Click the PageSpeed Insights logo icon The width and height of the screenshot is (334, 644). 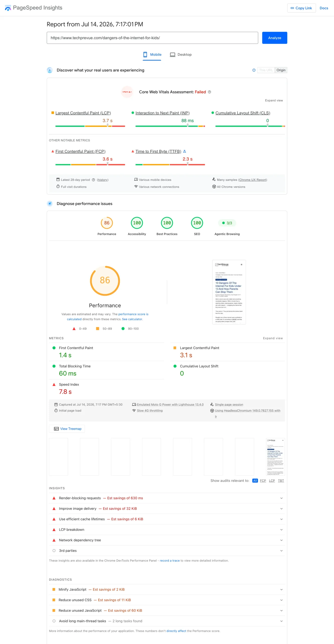pyautogui.click(x=8, y=8)
